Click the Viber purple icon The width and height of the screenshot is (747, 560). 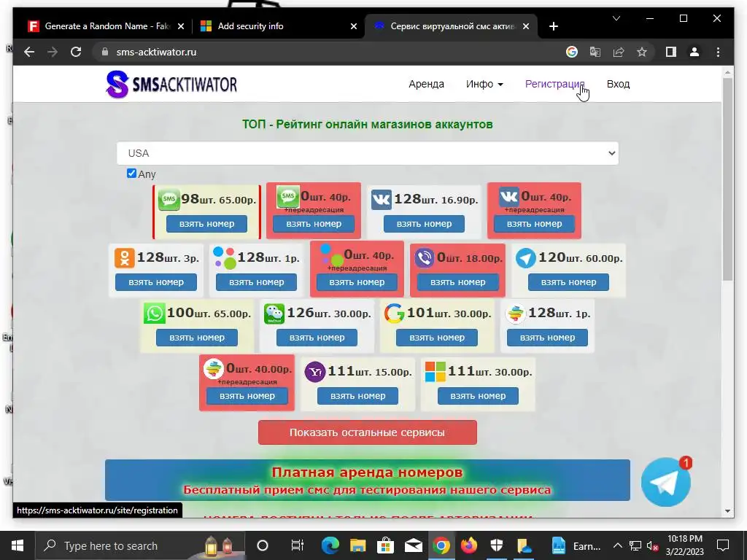tap(424, 258)
